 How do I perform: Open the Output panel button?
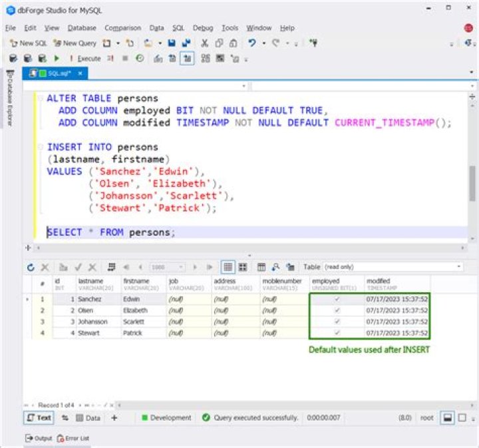click(39, 438)
